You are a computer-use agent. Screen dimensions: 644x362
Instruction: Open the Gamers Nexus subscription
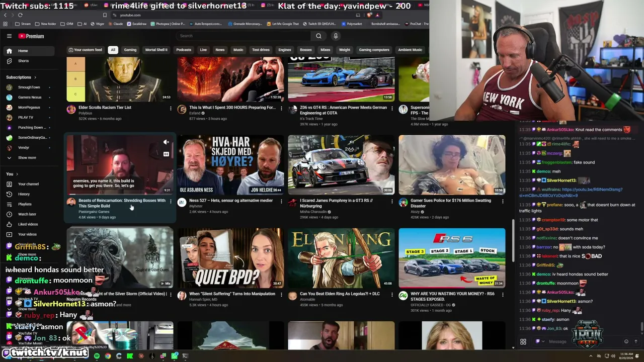pos(29,98)
